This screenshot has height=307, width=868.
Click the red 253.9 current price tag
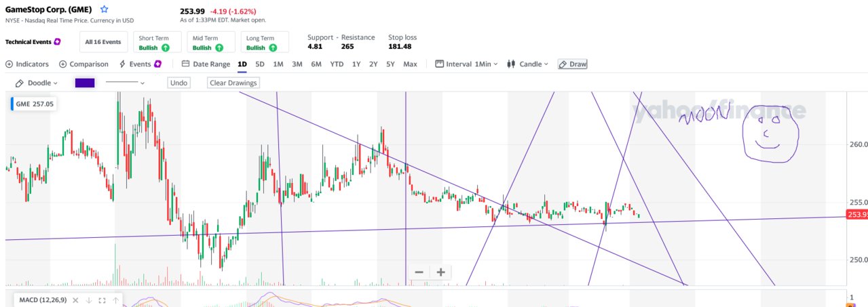coord(858,215)
